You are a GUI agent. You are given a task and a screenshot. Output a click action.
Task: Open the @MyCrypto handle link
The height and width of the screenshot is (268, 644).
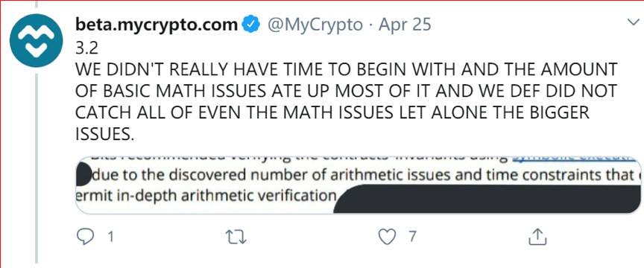315,25
